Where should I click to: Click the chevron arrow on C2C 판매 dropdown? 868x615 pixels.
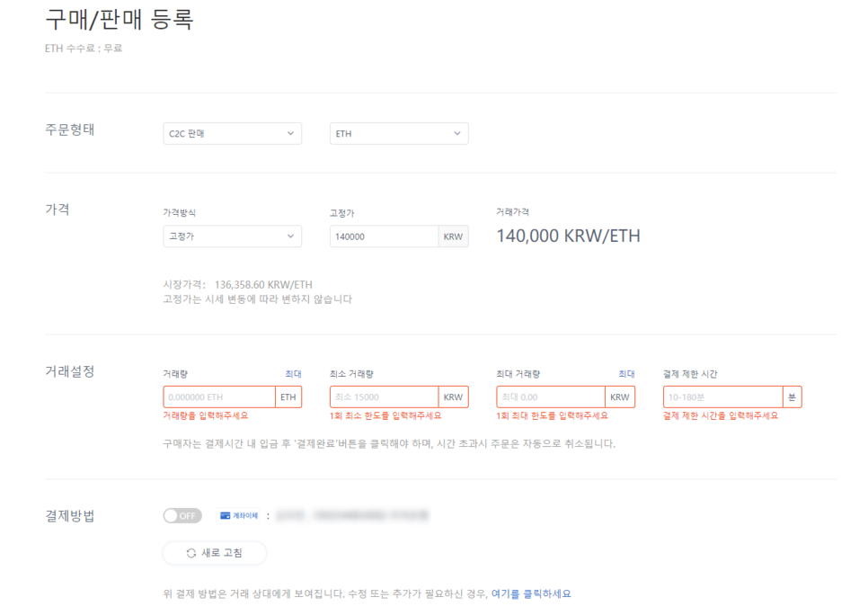tap(290, 134)
